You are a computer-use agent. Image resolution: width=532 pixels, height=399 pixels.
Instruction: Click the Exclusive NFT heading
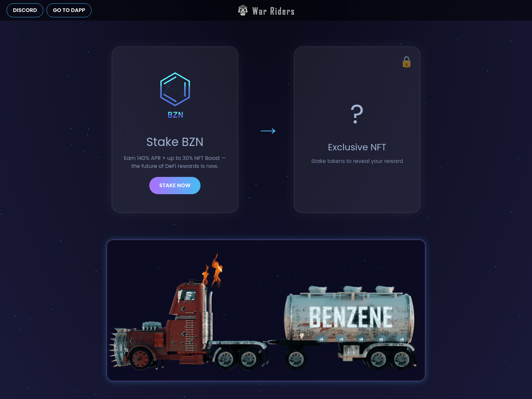pos(357,147)
